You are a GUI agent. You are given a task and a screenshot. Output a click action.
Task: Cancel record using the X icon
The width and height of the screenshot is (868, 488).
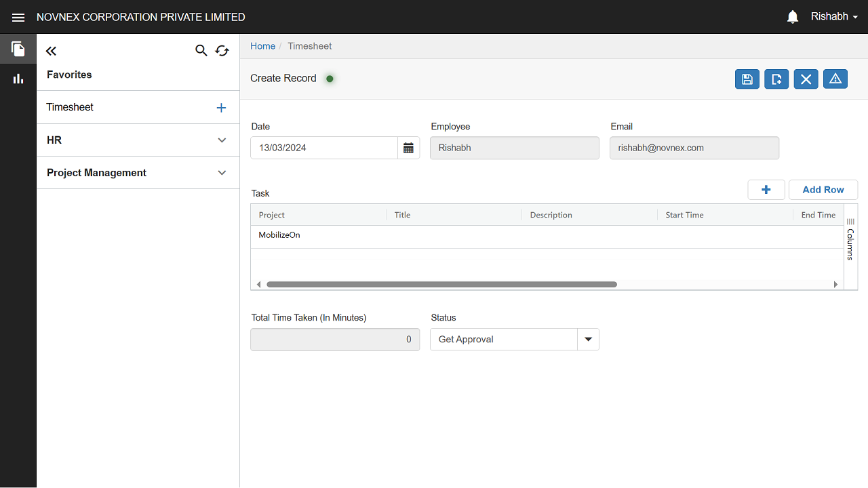[x=806, y=79]
